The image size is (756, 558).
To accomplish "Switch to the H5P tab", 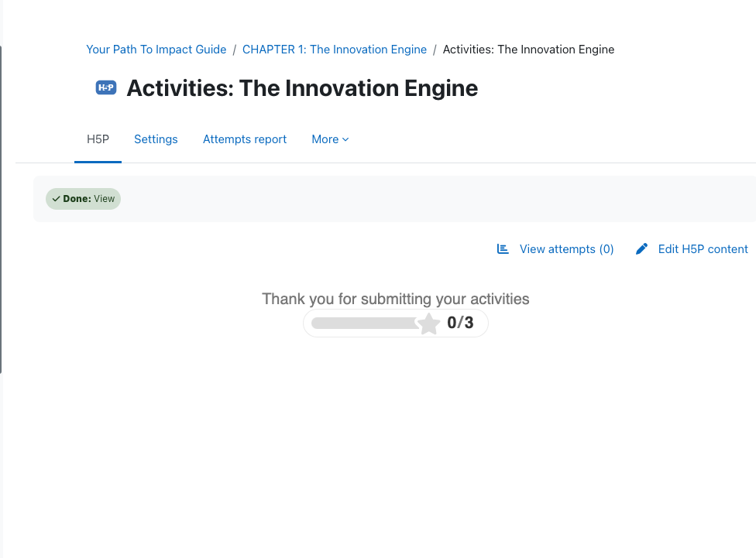I will click(98, 139).
